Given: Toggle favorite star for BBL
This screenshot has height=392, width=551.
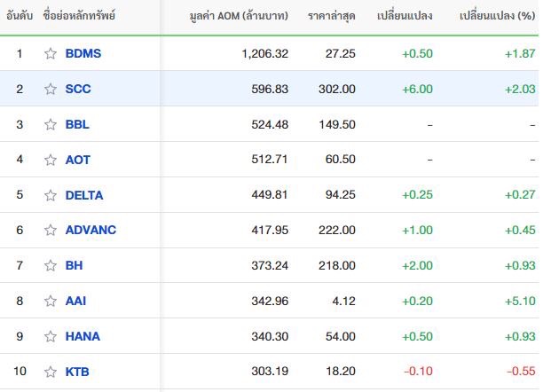Looking at the screenshot, I should click(51, 124).
